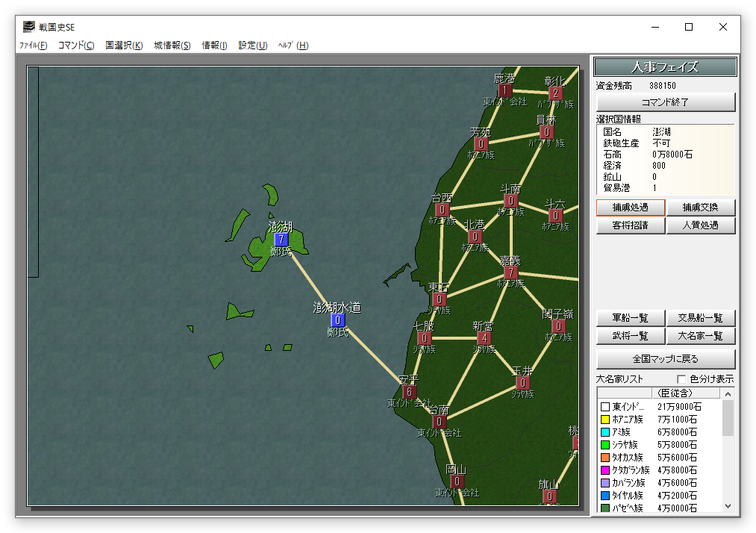The image size is (756, 533).
Task: Select the 北港 castle marker
Action: click(475, 237)
